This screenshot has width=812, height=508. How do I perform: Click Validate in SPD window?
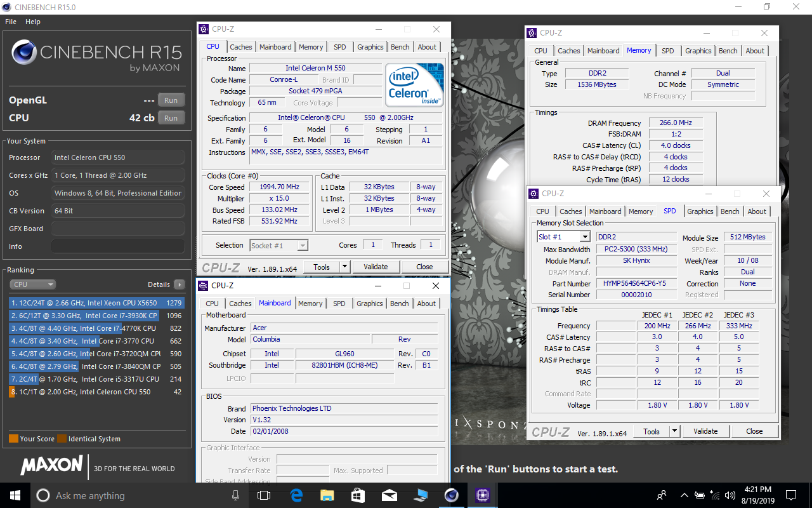[705, 431]
